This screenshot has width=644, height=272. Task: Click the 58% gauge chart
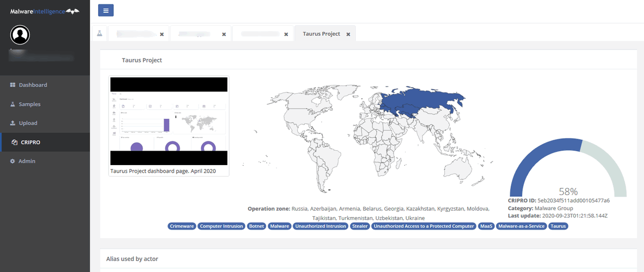(568, 167)
